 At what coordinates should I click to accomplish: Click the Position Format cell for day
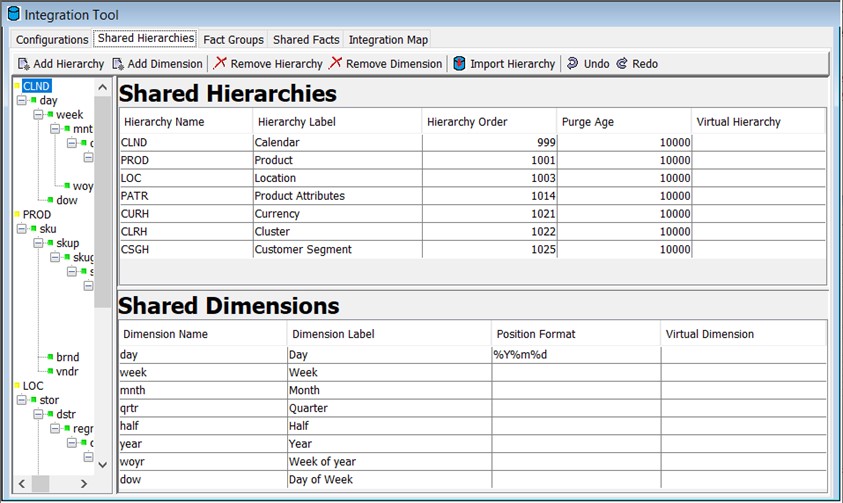(x=576, y=355)
